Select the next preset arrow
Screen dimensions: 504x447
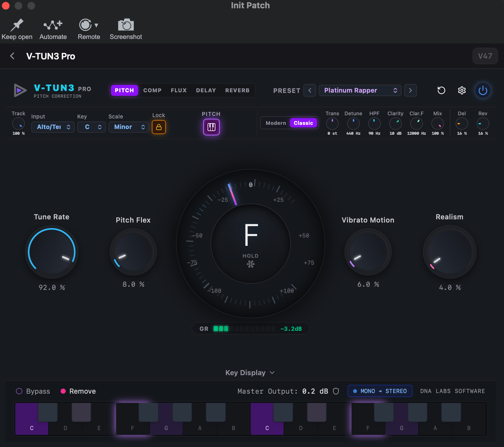(411, 90)
